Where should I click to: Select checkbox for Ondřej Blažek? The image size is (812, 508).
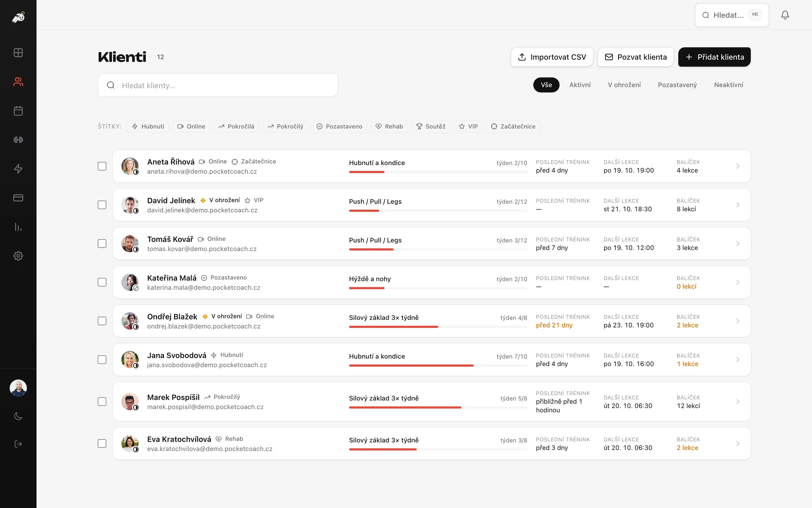pyautogui.click(x=102, y=321)
